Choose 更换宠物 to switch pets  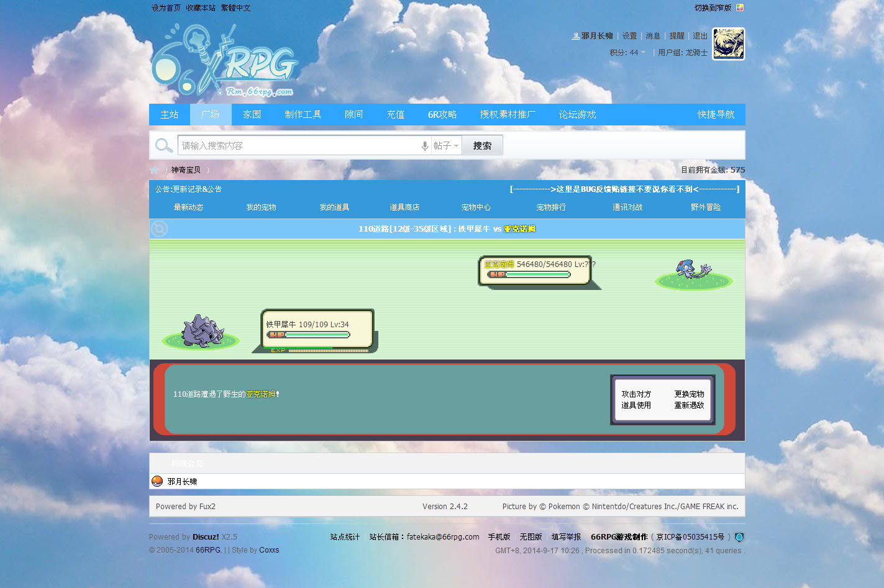pos(689,394)
